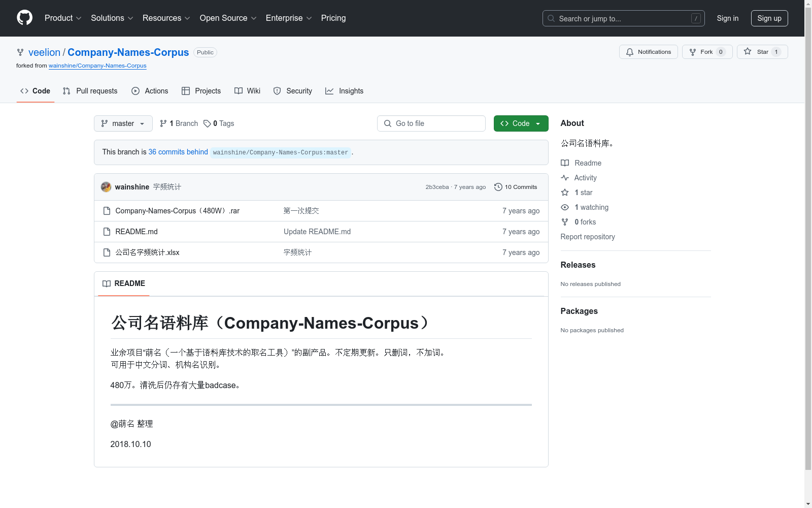The width and height of the screenshot is (812, 508).
Task: Open the 1 Branch list
Action: pos(179,123)
